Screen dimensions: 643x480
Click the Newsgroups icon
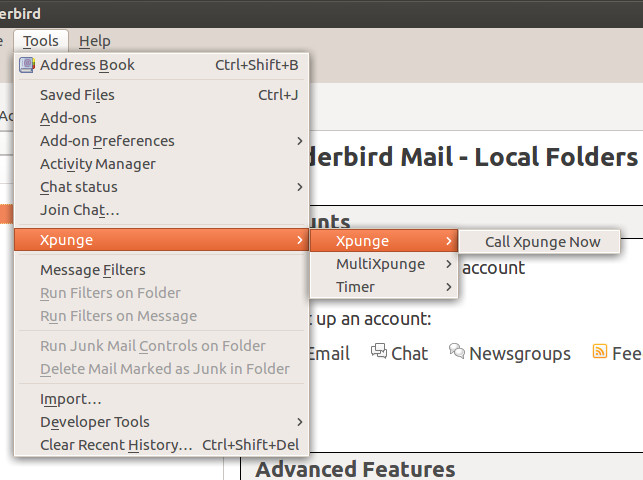click(x=457, y=351)
